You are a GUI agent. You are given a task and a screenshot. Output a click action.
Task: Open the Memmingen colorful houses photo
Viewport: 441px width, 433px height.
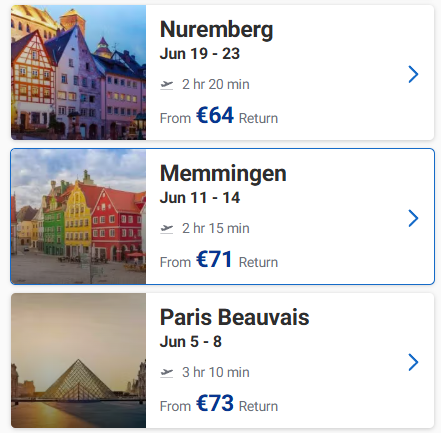point(78,217)
